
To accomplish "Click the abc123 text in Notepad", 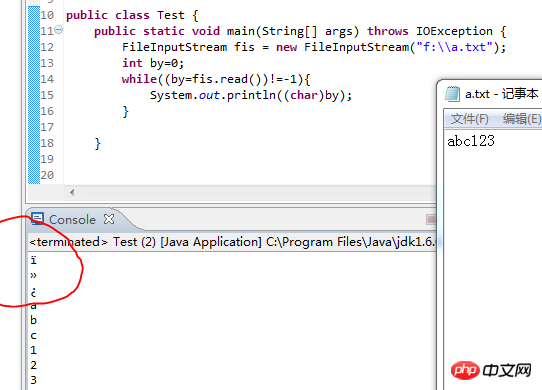I will (x=471, y=141).
